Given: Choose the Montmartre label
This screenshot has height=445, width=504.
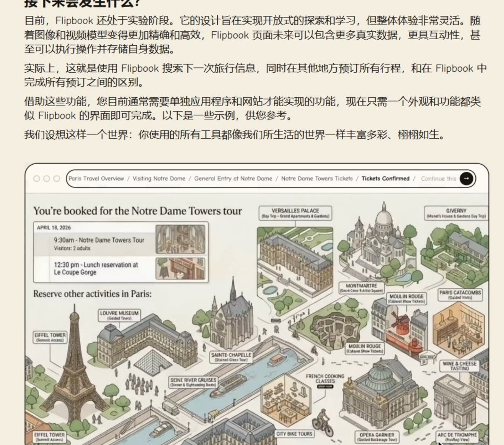Looking at the screenshot, I should (x=361, y=288).
